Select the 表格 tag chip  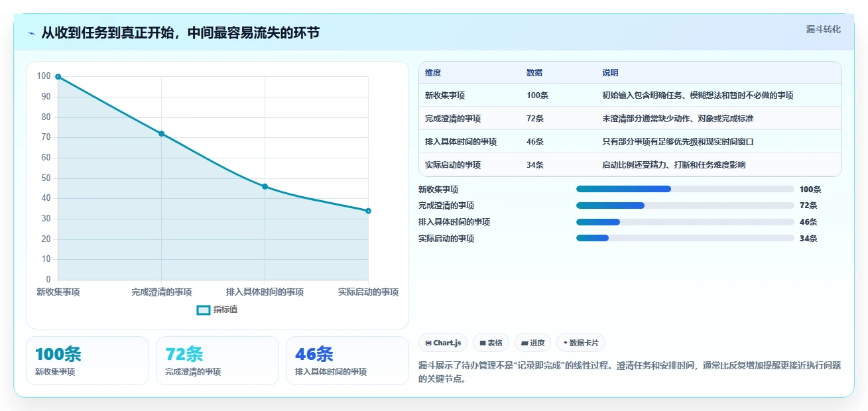click(x=491, y=343)
